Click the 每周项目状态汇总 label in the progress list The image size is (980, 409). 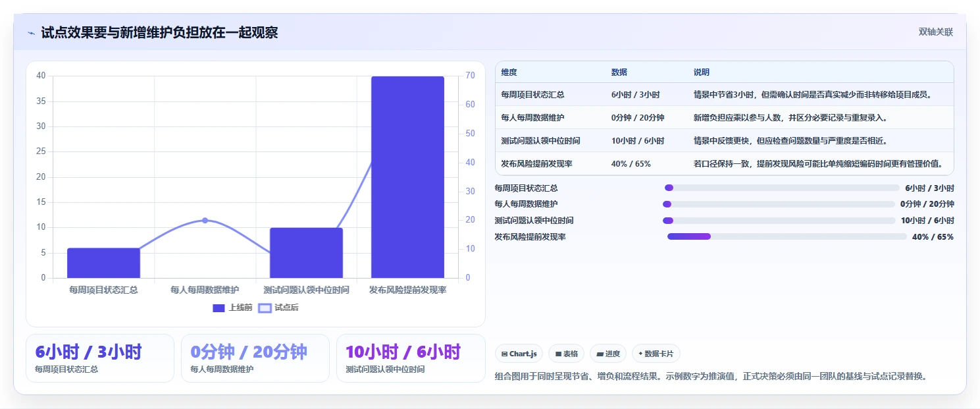tap(526, 188)
